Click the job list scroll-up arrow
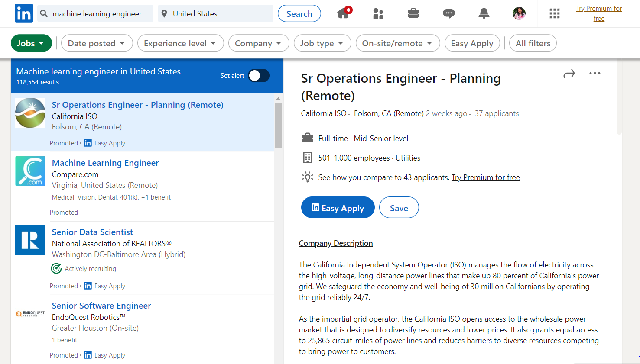 (278, 99)
